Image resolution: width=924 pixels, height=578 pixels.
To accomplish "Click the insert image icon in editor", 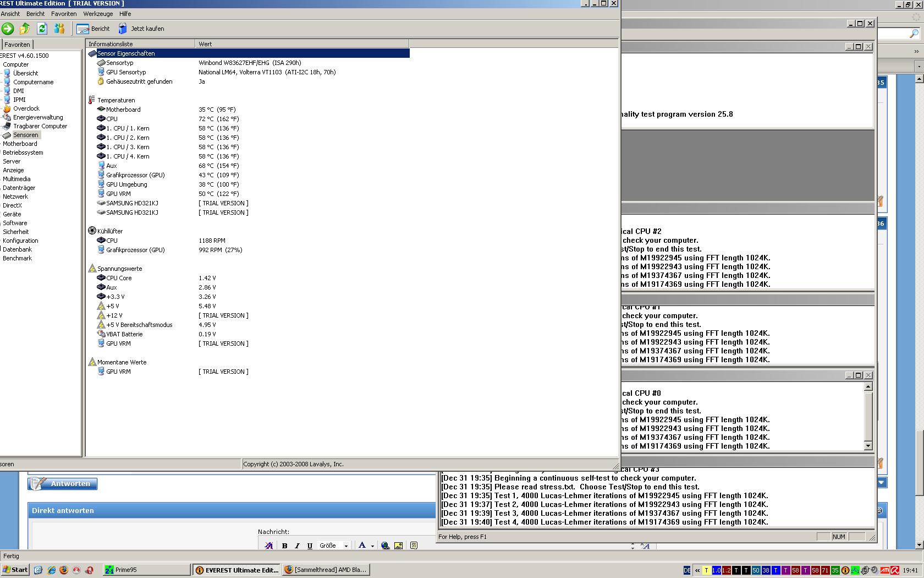I will 398,546.
